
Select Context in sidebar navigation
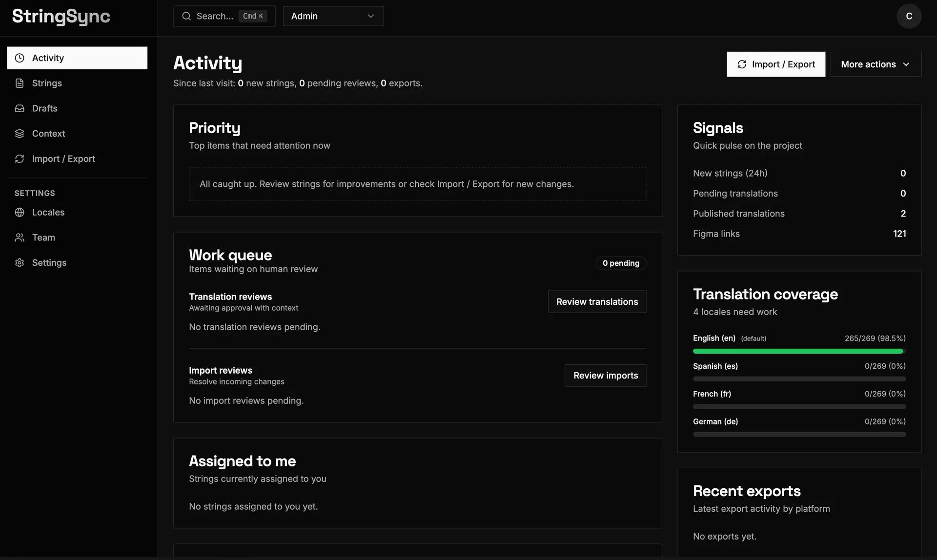pyautogui.click(x=77, y=134)
